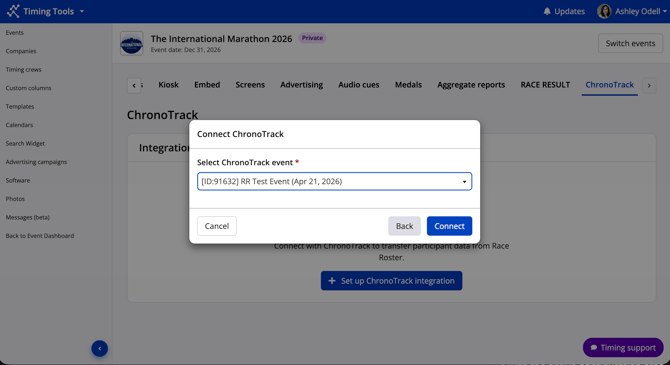Screen dimensions: 670x365
Task: Go to Advertising campaigns
Action: click(x=36, y=162)
